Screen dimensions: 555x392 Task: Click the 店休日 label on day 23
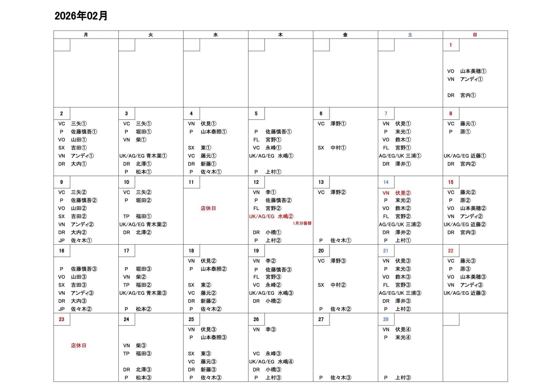tap(79, 345)
